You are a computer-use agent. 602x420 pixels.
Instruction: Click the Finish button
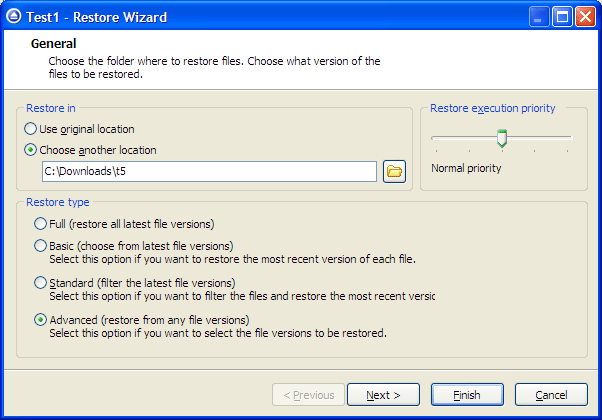click(x=467, y=395)
